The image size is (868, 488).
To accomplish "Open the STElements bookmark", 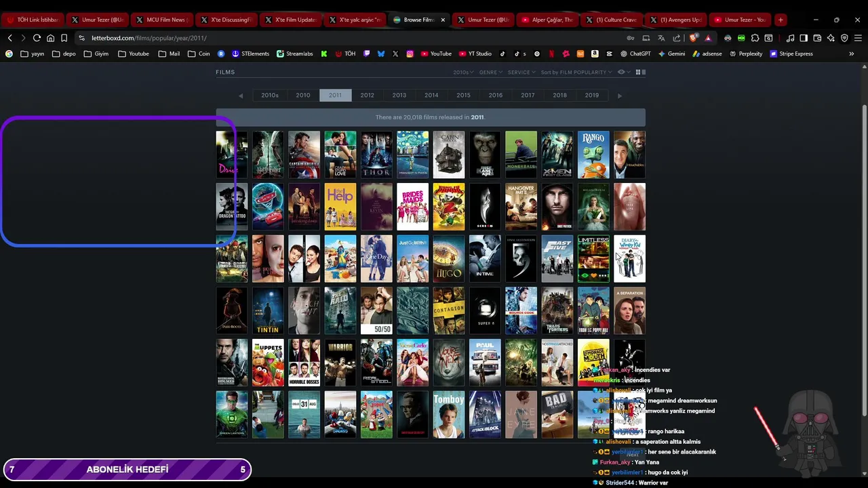I will point(250,54).
